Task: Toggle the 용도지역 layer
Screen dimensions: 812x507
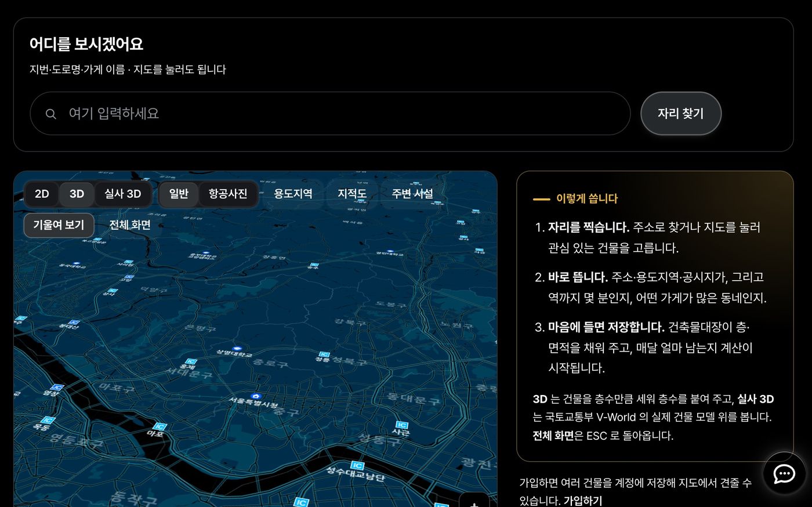Action: (x=293, y=194)
